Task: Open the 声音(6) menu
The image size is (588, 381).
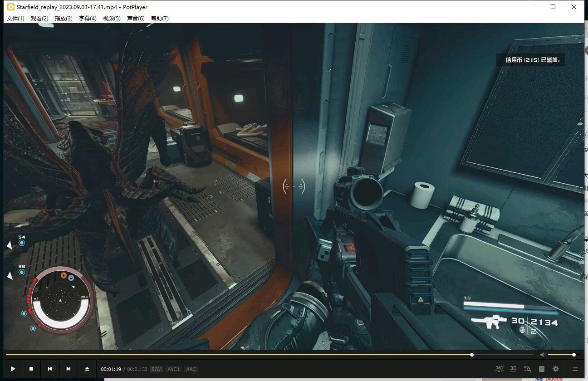Action: tap(136, 19)
